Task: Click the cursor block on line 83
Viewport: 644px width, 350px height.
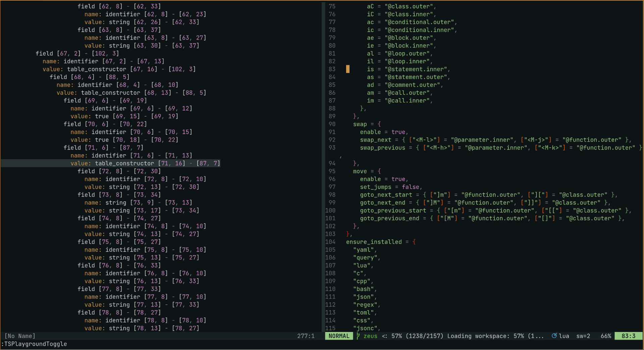Action: pyautogui.click(x=348, y=69)
